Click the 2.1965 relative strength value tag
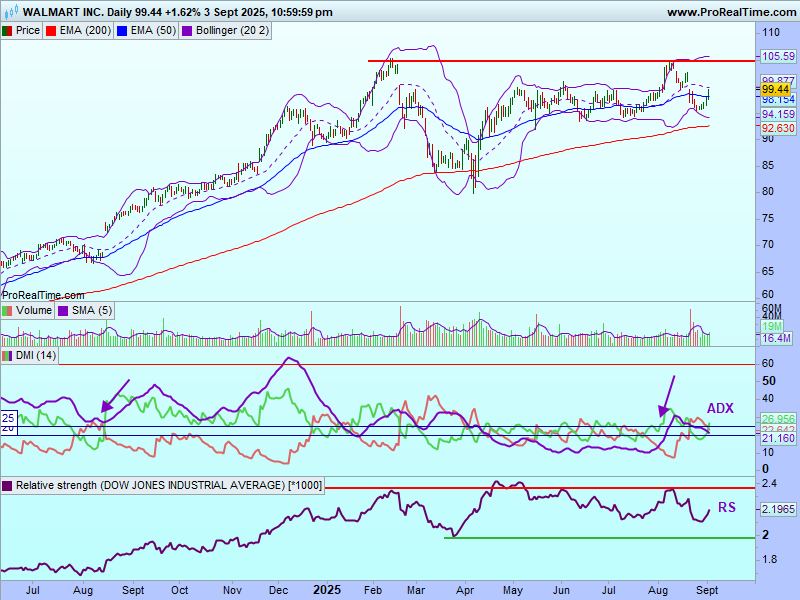This screenshot has width=800, height=600. click(778, 509)
